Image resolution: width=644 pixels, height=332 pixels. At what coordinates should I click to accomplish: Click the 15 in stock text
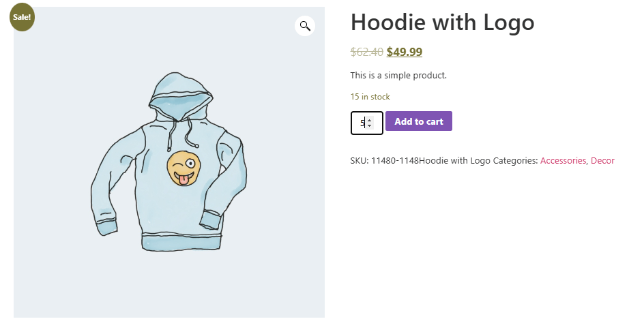[370, 97]
